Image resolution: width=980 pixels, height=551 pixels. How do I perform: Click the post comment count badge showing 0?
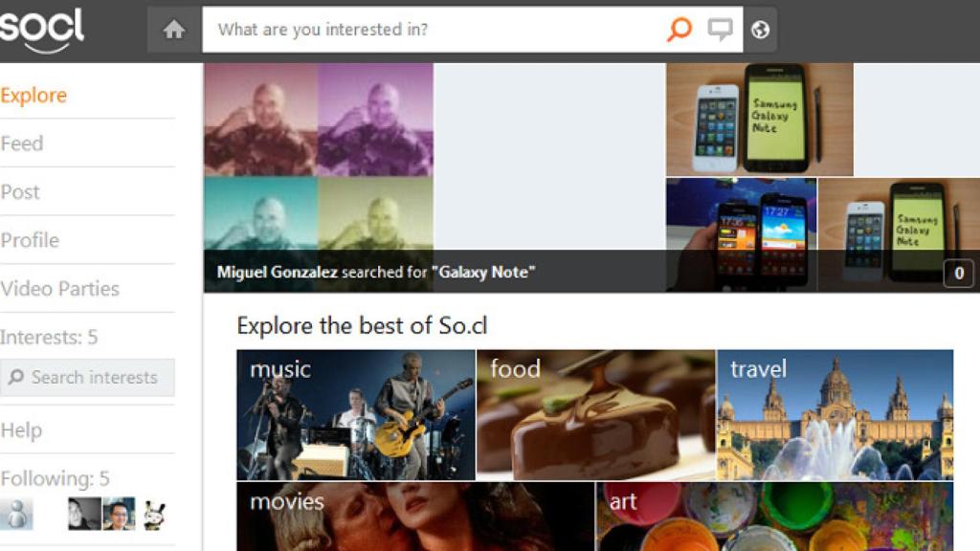click(958, 273)
